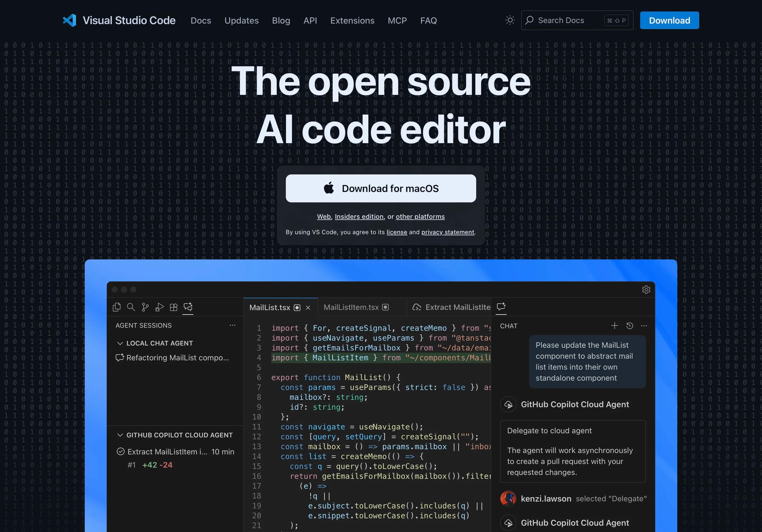Switch to the MailListItem.tsx tab
Image resolution: width=762 pixels, height=532 pixels.
(351, 307)
